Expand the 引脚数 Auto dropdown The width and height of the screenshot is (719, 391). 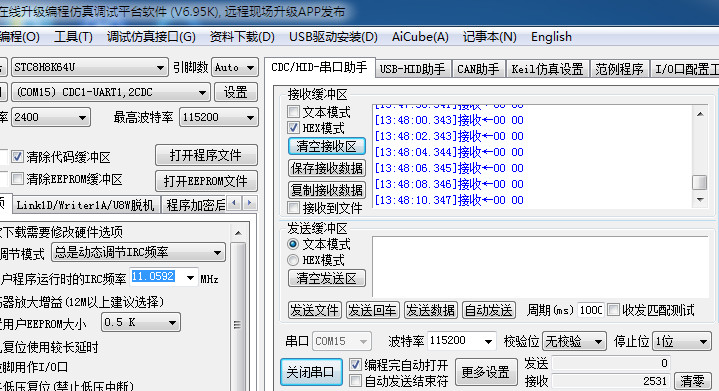click(x=250, y=68)
